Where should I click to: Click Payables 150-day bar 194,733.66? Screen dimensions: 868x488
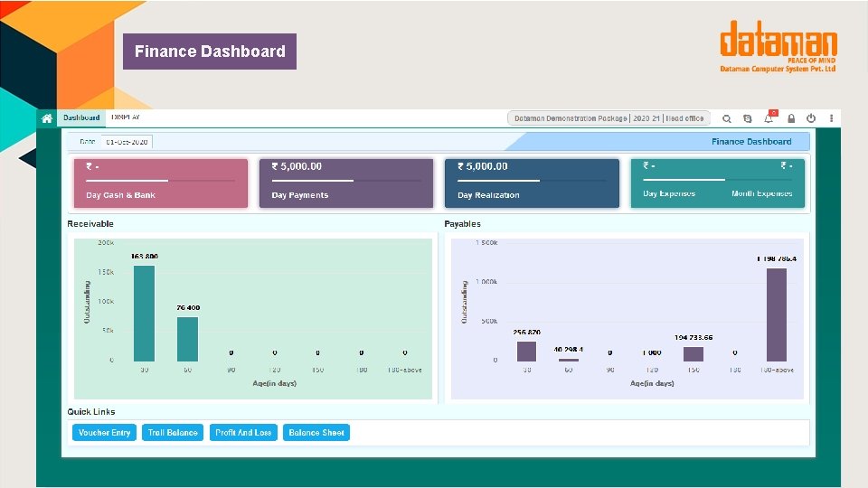(x=693, y=354)
